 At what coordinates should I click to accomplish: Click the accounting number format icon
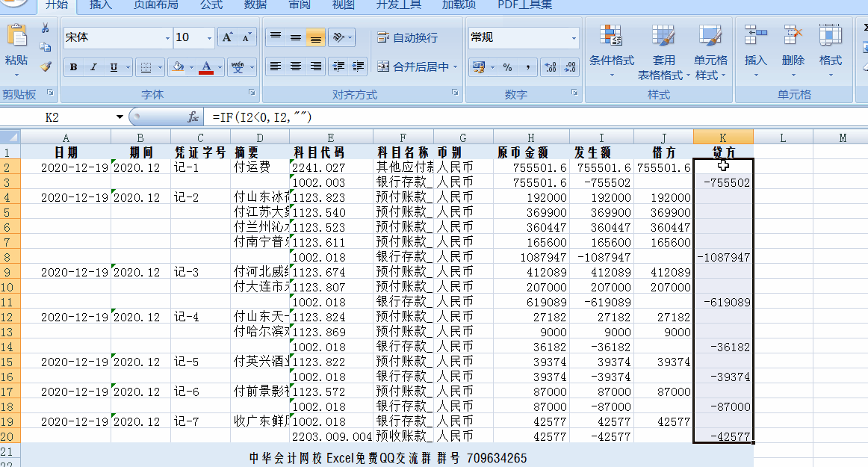point(479,67)
